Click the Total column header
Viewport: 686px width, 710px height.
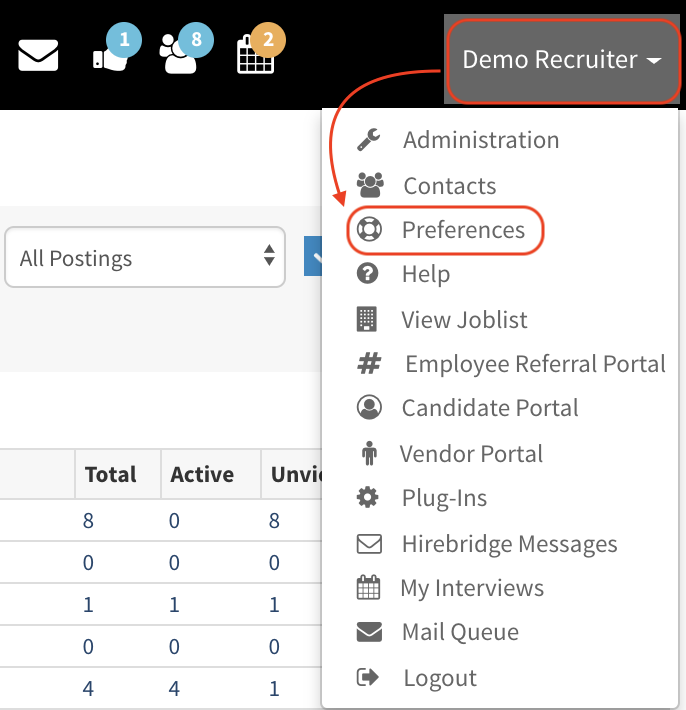[x=110, y=474]
